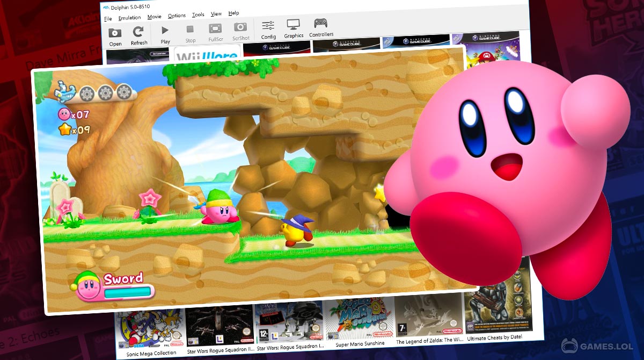The width and height of the screenshot is (644, 360).
Task: Open the Movie menu
Action: (x=154, y=17)
